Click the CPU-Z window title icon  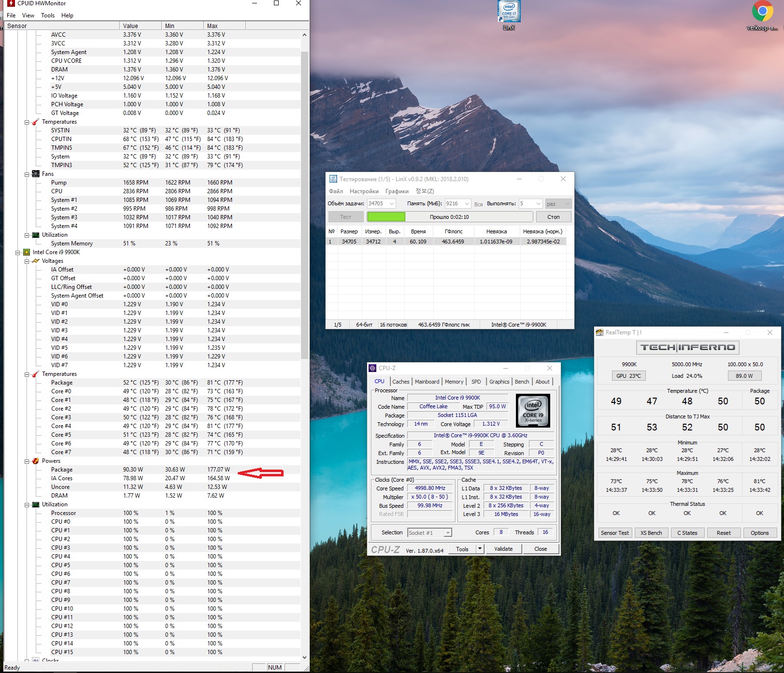[x=372, y=368]
